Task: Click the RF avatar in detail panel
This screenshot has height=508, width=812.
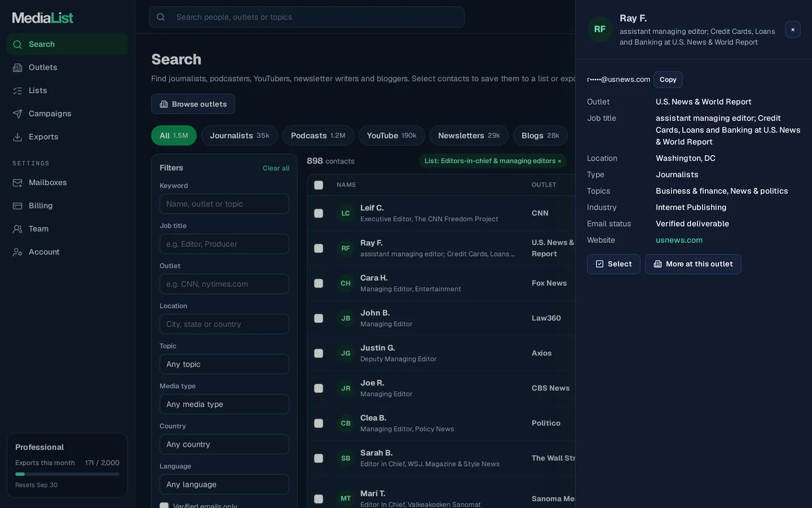Action: click(x=600, y=29)
